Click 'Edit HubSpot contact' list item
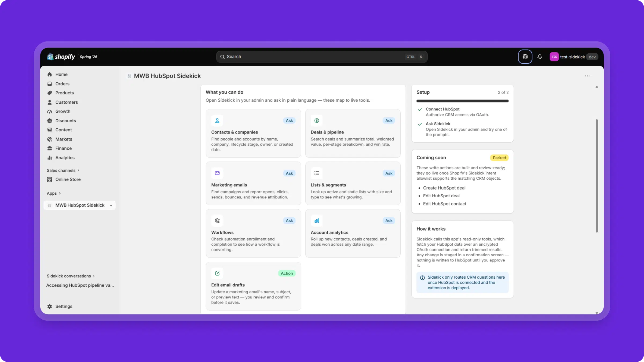 tap(445, 204)
